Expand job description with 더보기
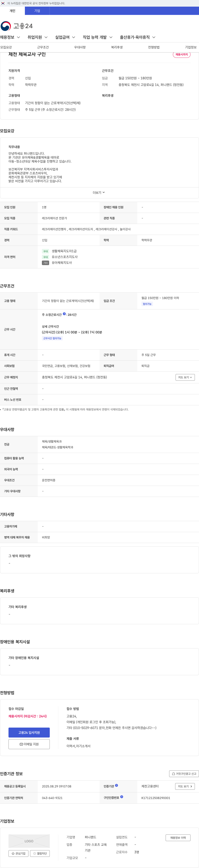The height and width of the screenshot is (868, 199). [x=99, y=192]
